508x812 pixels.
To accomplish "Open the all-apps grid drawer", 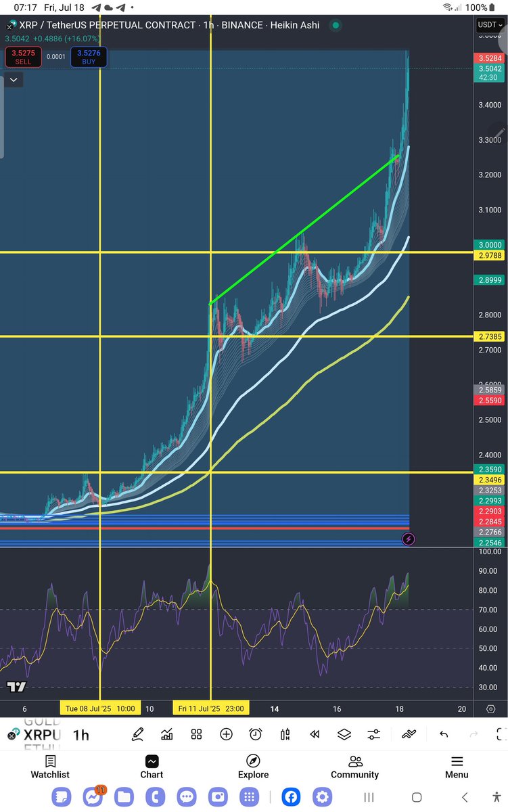I will (x=250, y=796).
